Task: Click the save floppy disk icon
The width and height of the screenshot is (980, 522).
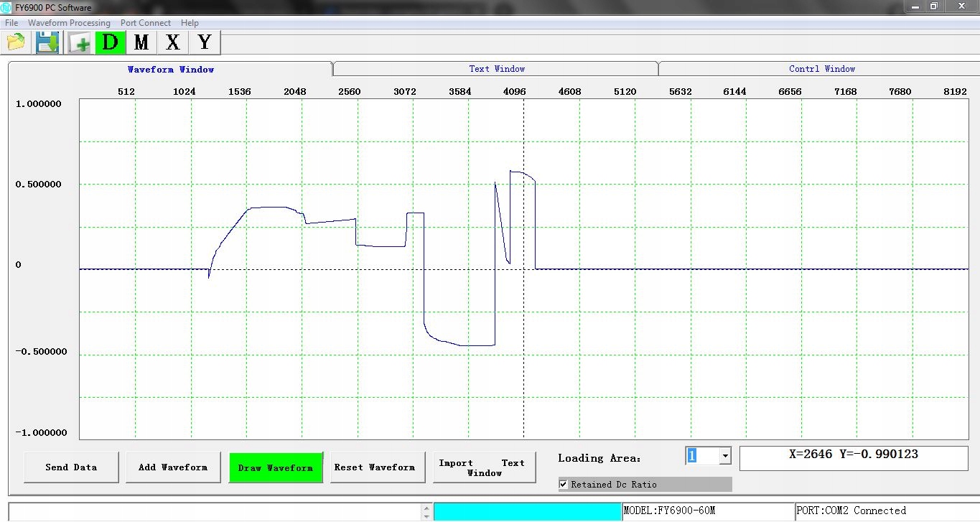Action: pyautogui.click(x=47, y=42)
